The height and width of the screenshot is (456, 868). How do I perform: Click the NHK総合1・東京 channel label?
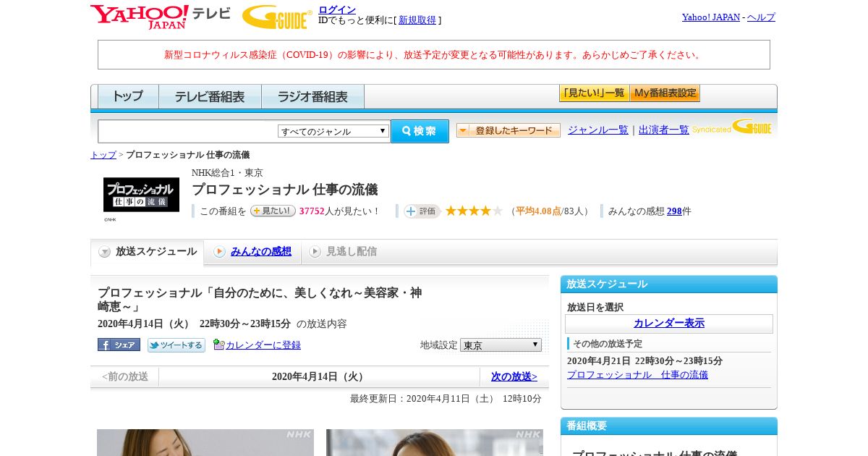tap(227, 173)
